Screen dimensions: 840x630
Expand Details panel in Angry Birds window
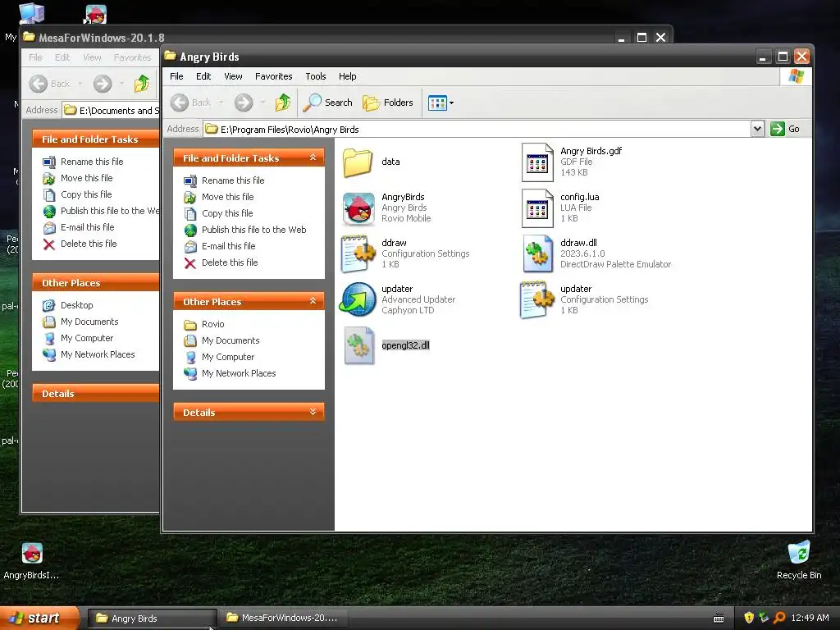tap(313, 412)
